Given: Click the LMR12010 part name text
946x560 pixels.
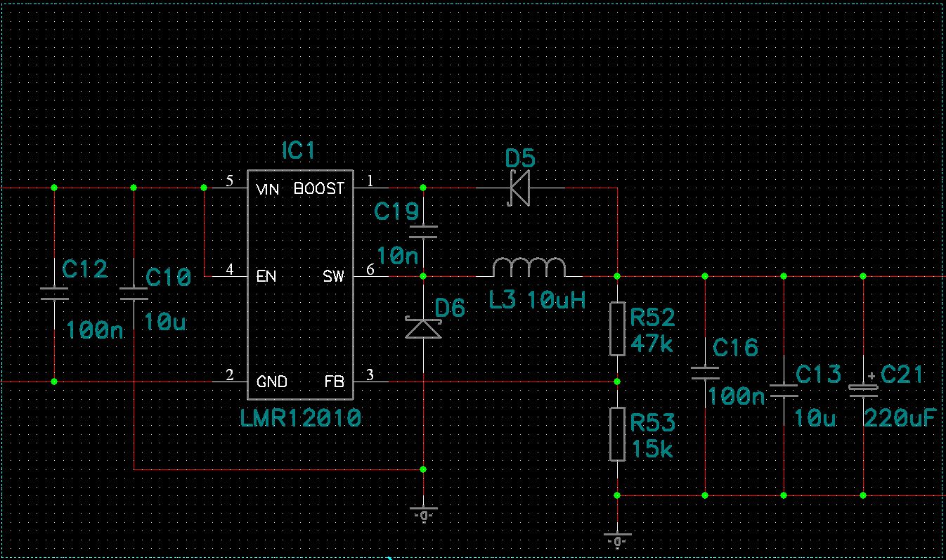Looking at the screenshot, I should tap(301, 419).
